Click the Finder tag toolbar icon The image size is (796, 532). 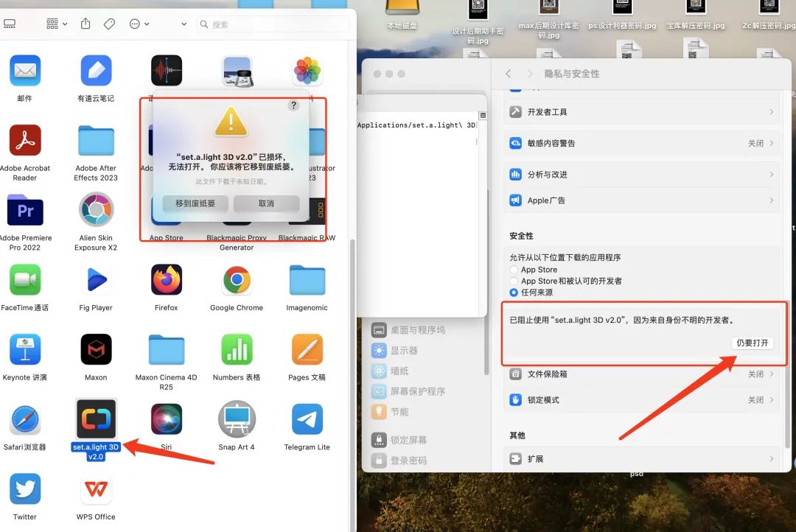[109, 24]
